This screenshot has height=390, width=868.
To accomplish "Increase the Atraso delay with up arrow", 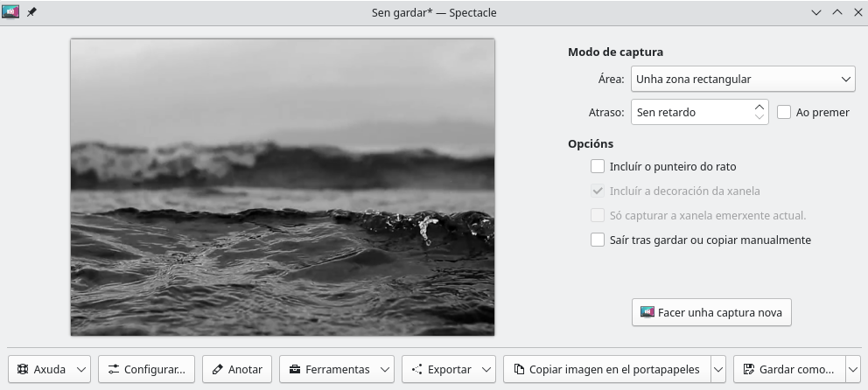I will [759, 107].
